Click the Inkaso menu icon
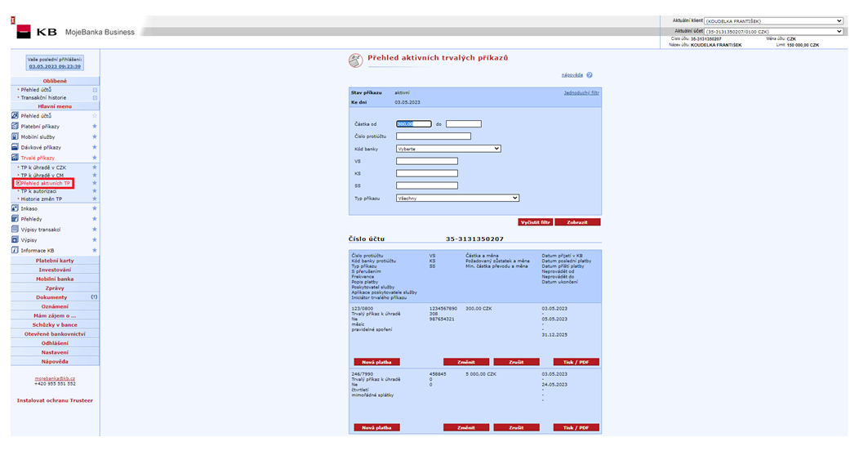 (15, 208)
